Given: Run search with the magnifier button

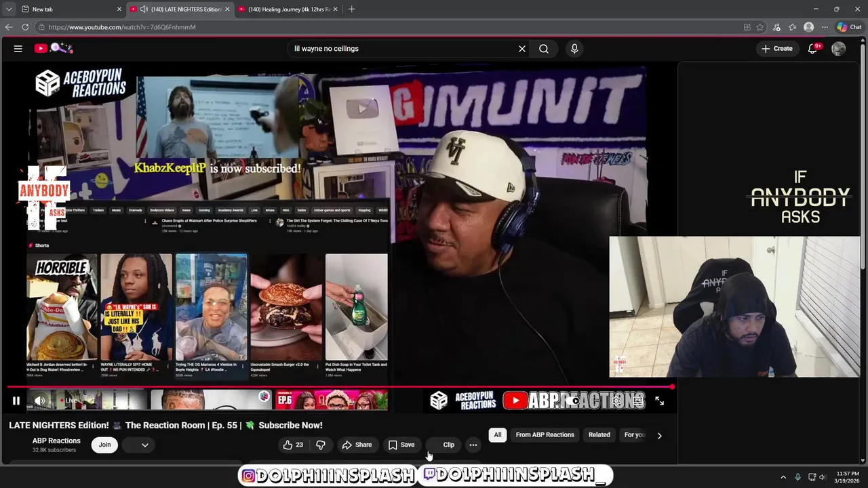Looking at the screenshot, I should (544, 49).
